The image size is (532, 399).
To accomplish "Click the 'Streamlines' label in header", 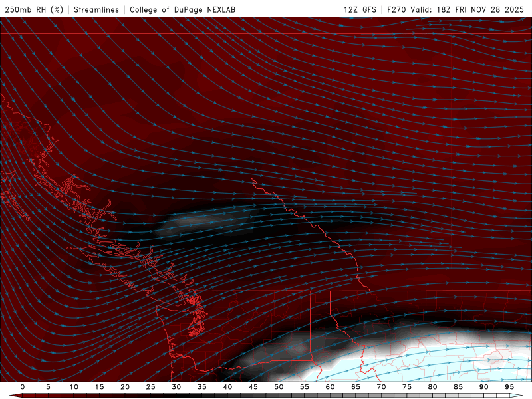I will pos(96,9).
